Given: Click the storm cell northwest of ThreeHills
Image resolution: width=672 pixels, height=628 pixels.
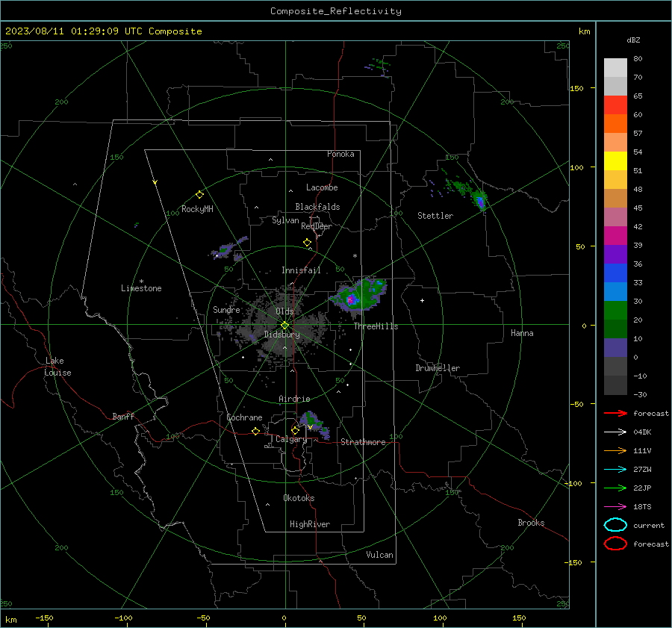Looking at the screenshot, I should point(359,294).
